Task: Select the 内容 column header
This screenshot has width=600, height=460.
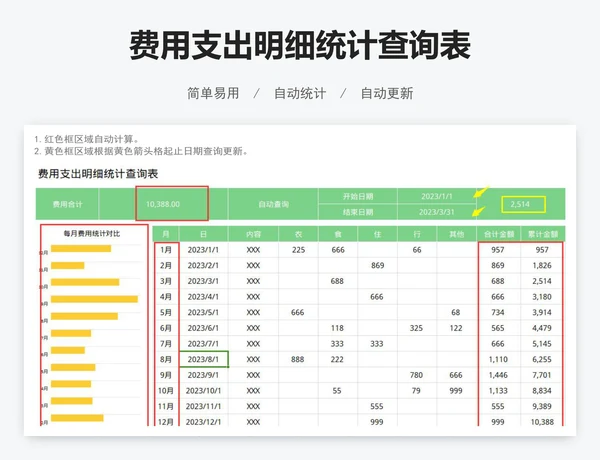Action: pyautogui.click(x=253, y=234)
